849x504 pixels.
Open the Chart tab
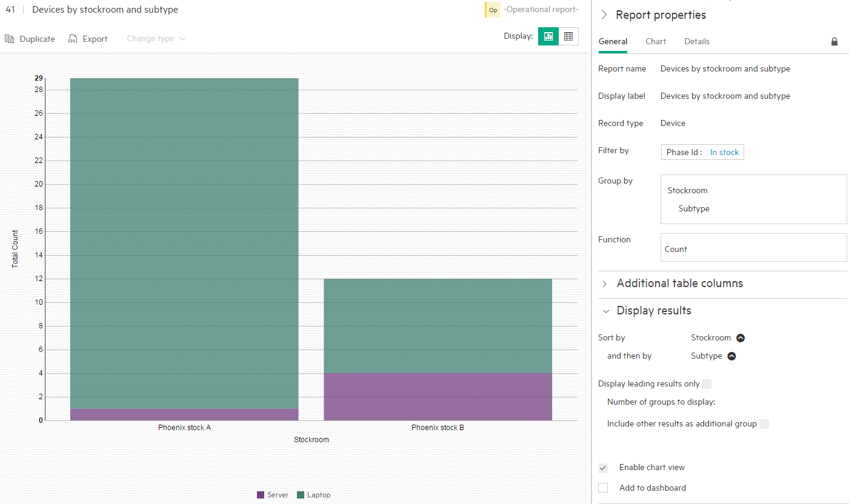pyautogui.click(x=656, y=42)
